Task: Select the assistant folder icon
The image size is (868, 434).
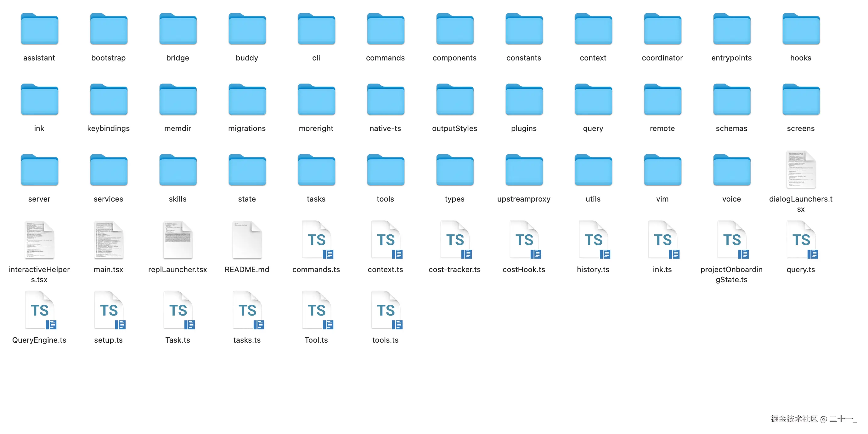Action: pyautogui.click(x=39, y=30)
